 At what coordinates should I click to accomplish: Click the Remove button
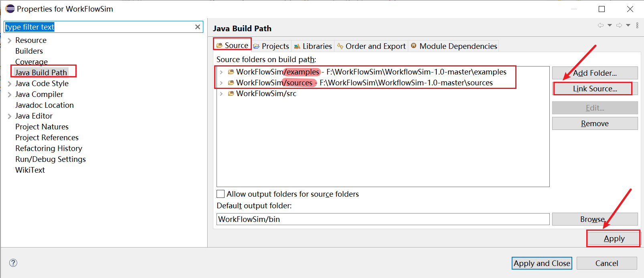[x=595, y=123]
